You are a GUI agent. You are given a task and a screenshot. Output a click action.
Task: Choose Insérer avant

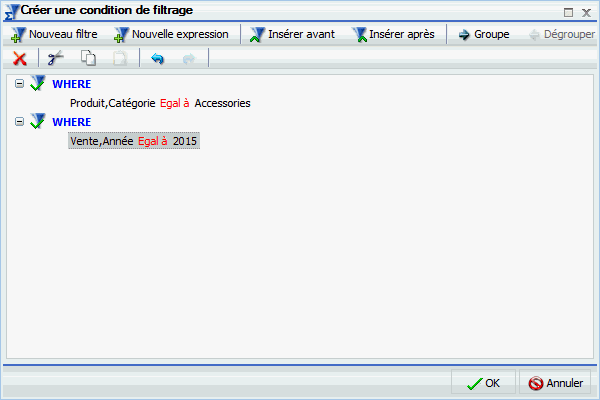(292, 34)
